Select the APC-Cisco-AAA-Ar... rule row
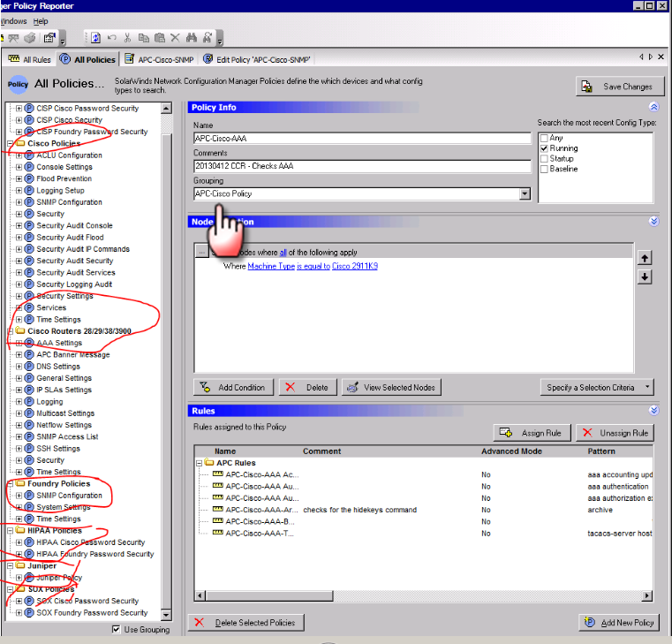This screenshot has height=644, width=672. (424, 510)
